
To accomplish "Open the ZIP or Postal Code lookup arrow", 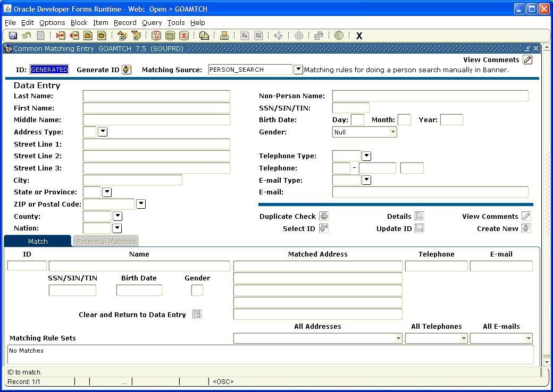I will pos(141,204).
